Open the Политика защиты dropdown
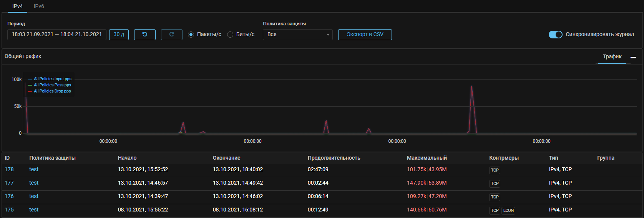 [297, 35]
